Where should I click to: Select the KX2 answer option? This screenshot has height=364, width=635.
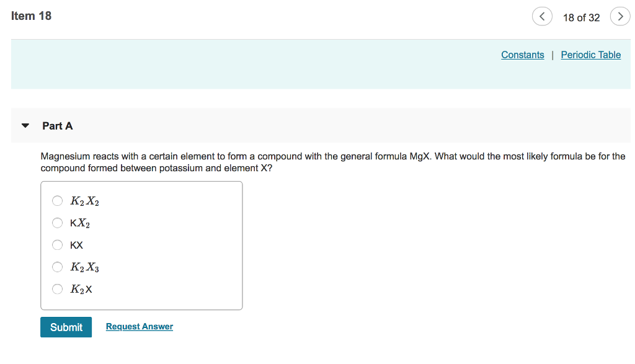pyautogui.click(x=57, y=223)
